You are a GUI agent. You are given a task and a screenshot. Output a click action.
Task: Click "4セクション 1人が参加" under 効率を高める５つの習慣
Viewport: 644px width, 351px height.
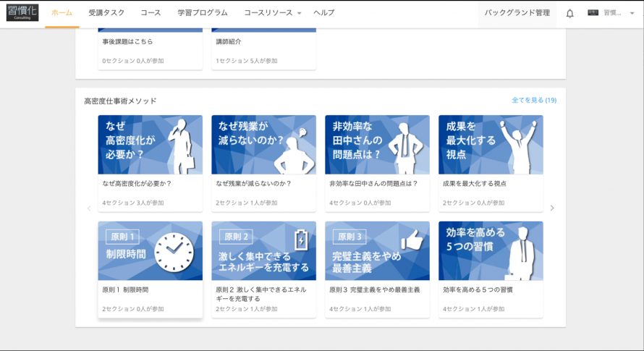pos(473,309)
